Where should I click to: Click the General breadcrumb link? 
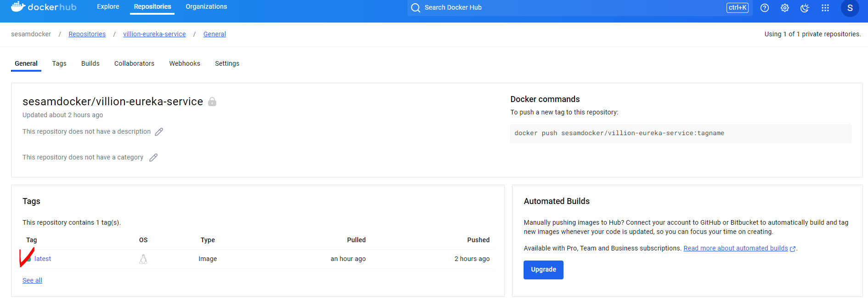(214, 34)
